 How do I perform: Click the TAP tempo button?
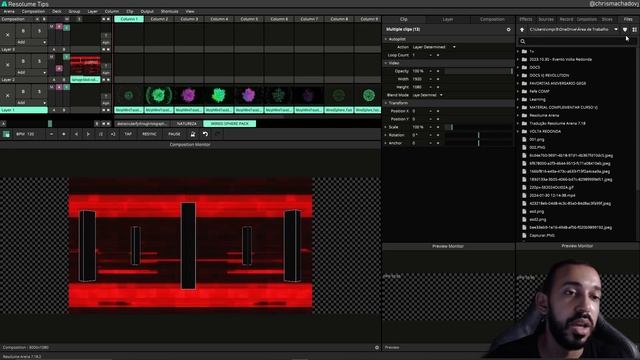pos(128,134)
